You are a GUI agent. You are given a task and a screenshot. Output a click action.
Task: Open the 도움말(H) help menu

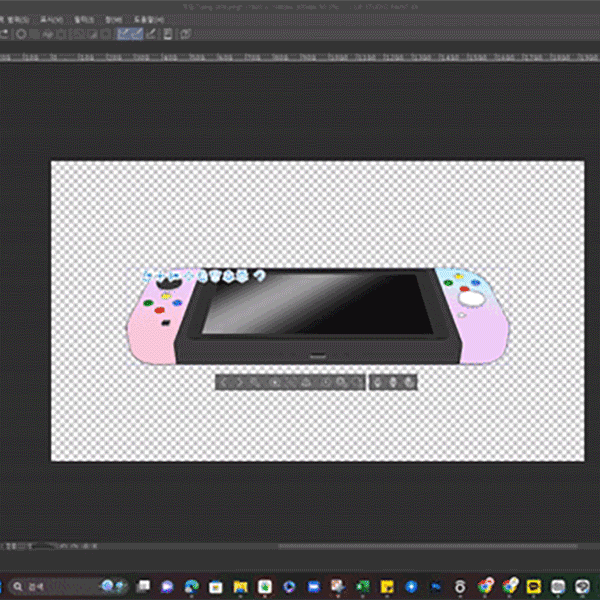pos(149,20)
